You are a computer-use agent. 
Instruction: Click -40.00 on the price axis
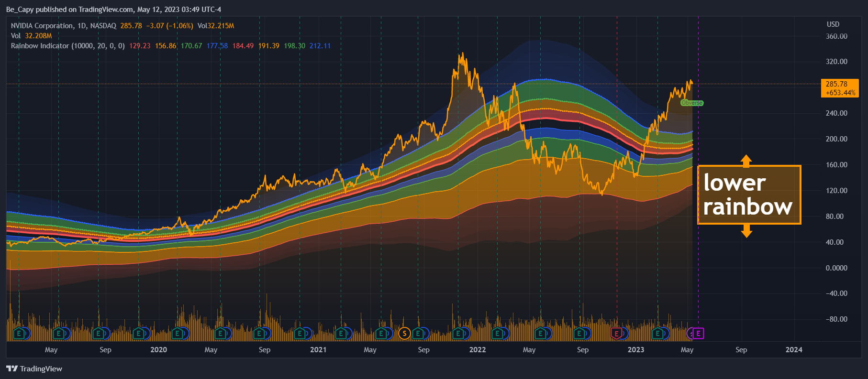(836, 293)
